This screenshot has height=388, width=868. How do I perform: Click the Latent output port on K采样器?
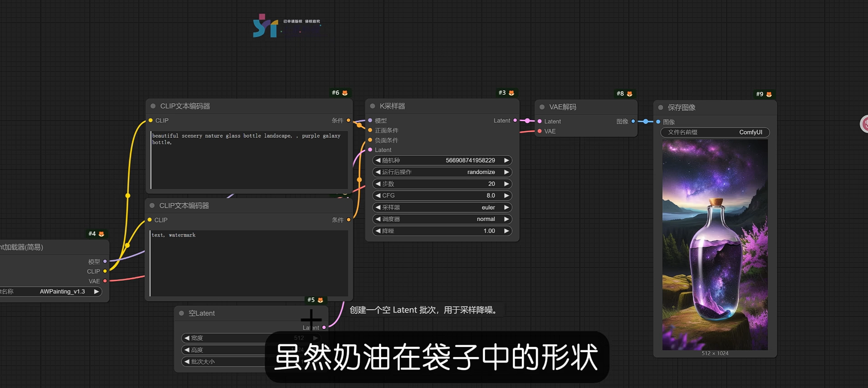(x=515, y=121)
